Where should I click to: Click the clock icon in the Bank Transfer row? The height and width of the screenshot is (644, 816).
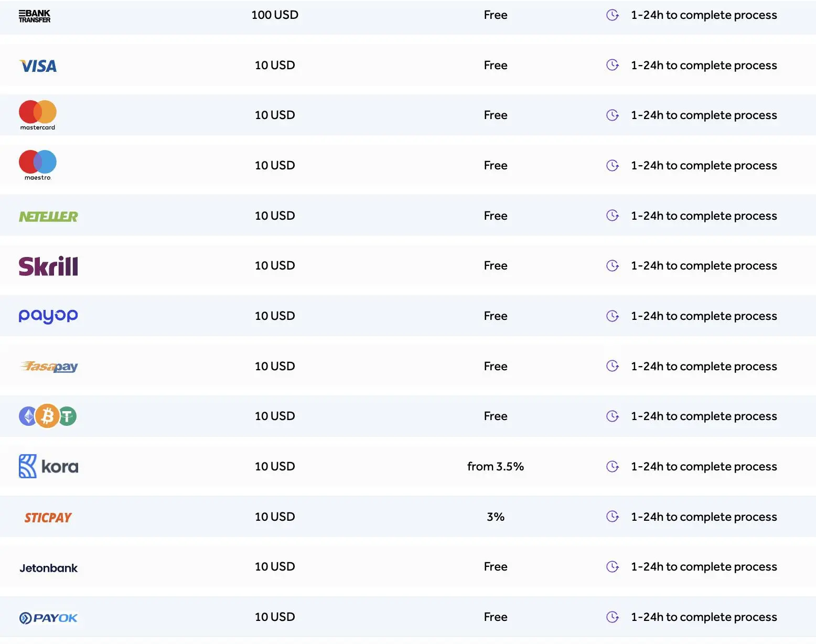point(613,15)
